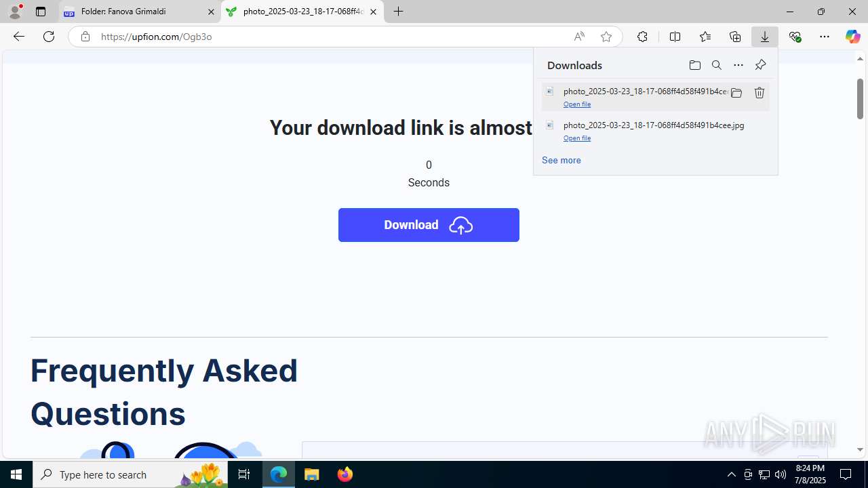Open clock showing 8:24 PM

point(810,474)
